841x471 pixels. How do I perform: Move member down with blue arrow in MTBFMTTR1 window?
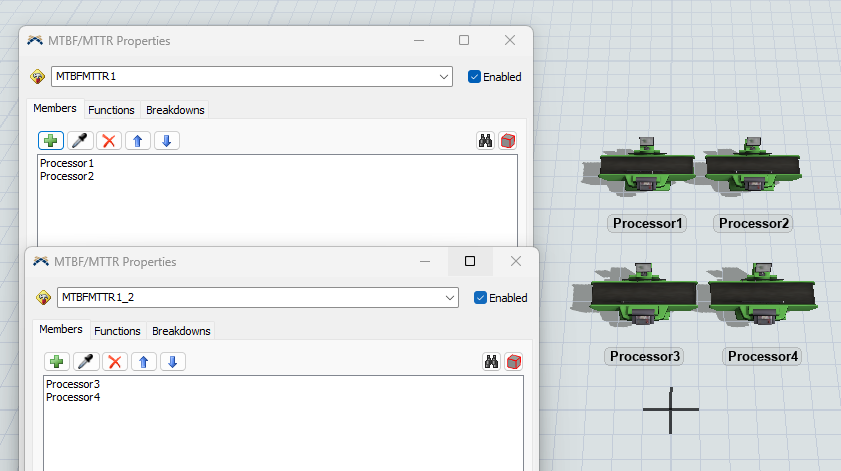[167, 141]
